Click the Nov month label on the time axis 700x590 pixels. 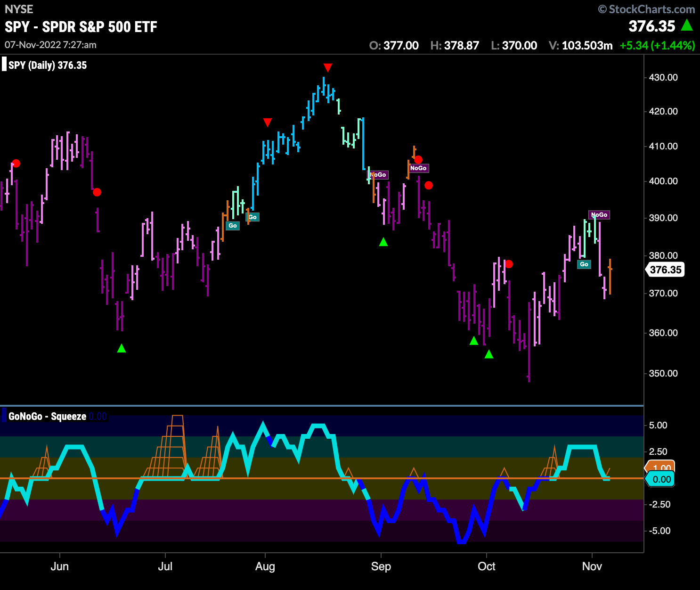(592, 566)
